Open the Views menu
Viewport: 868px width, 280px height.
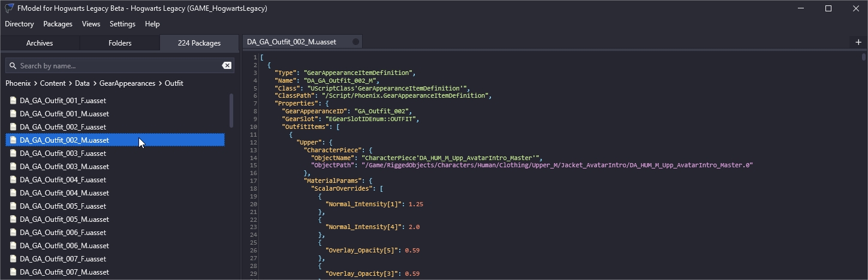point(91,24)
